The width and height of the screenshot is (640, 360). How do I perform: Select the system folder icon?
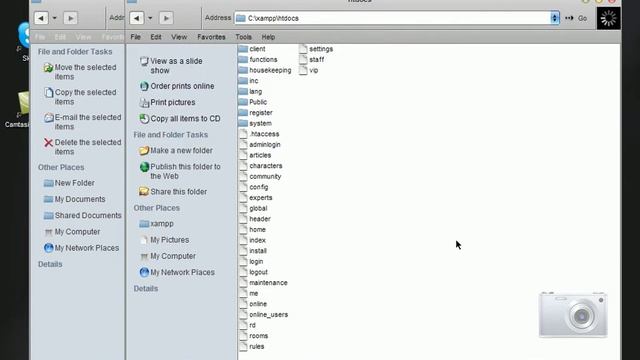tap(243, 123)
